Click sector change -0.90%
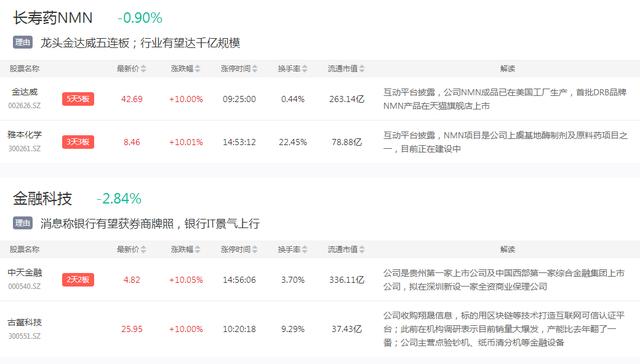 tap(140, 18)
